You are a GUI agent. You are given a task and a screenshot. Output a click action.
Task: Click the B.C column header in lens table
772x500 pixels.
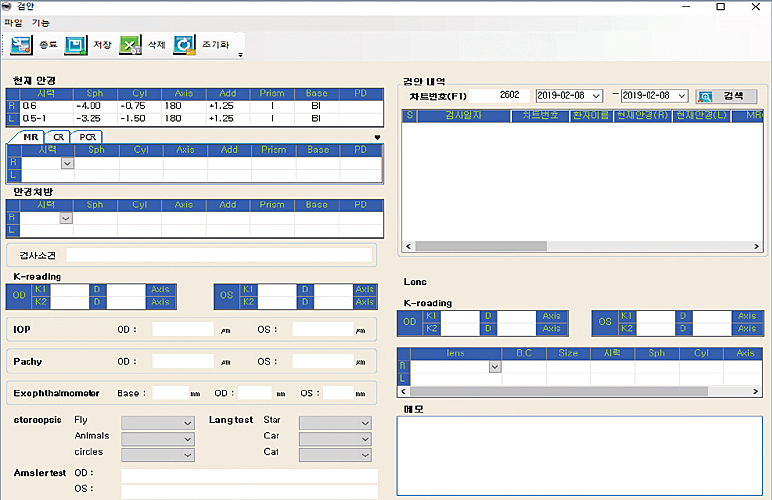[524, 353]
